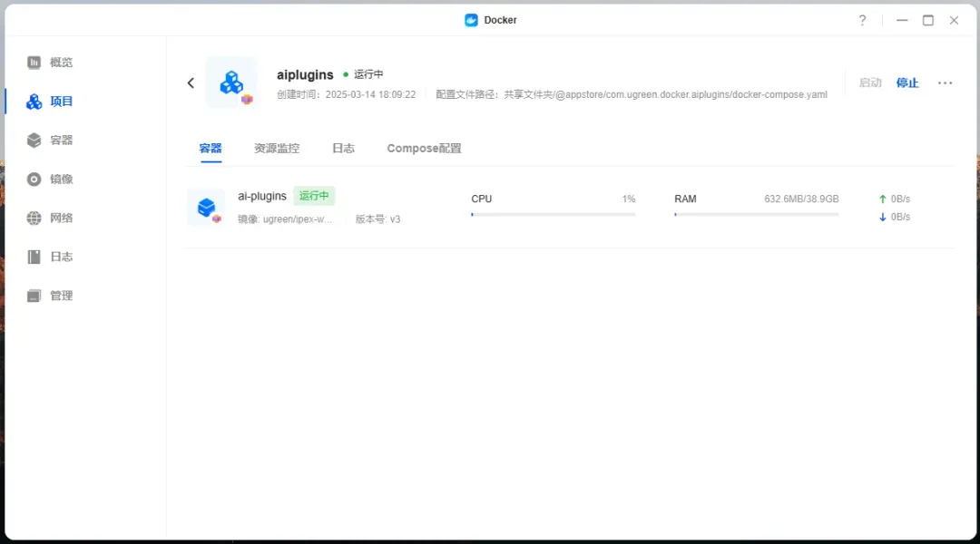Select the 项目 project icon in sidebar
980x544 pixels.
34,102
